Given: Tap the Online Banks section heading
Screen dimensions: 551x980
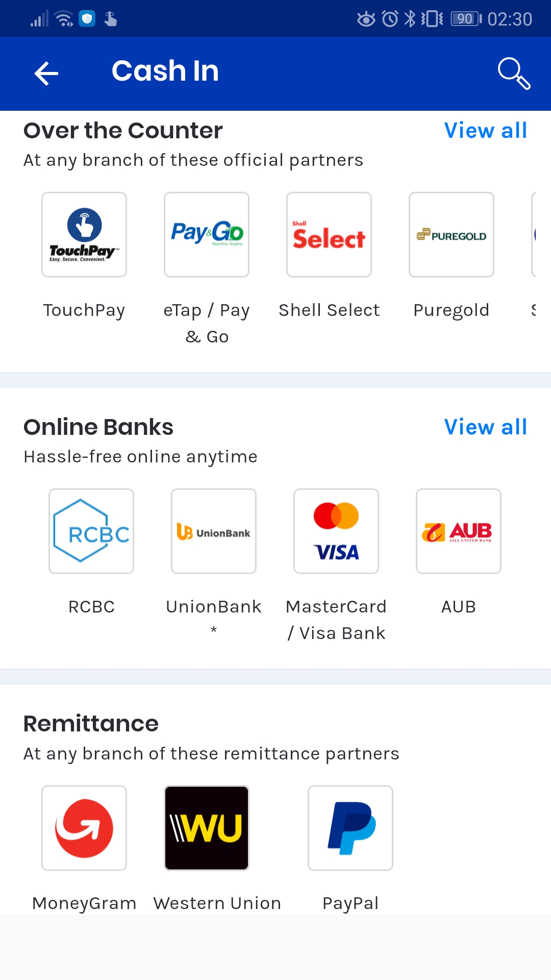Looking at the screenshot, I should pos(98,427).
